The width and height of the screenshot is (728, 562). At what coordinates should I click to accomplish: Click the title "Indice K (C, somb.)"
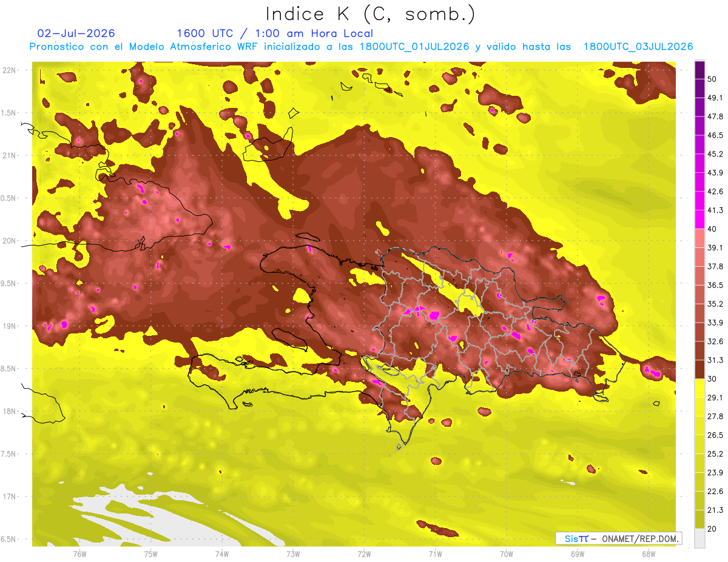point(370,15)
